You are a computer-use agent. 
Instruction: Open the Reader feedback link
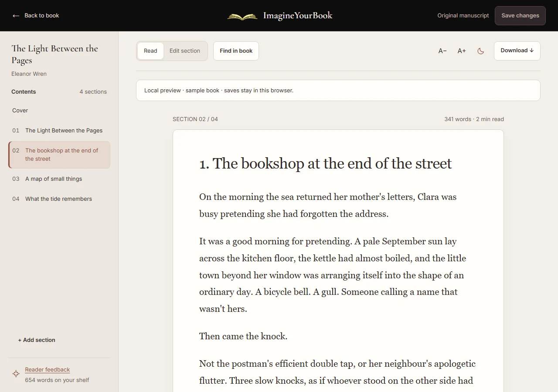(48, 370)
